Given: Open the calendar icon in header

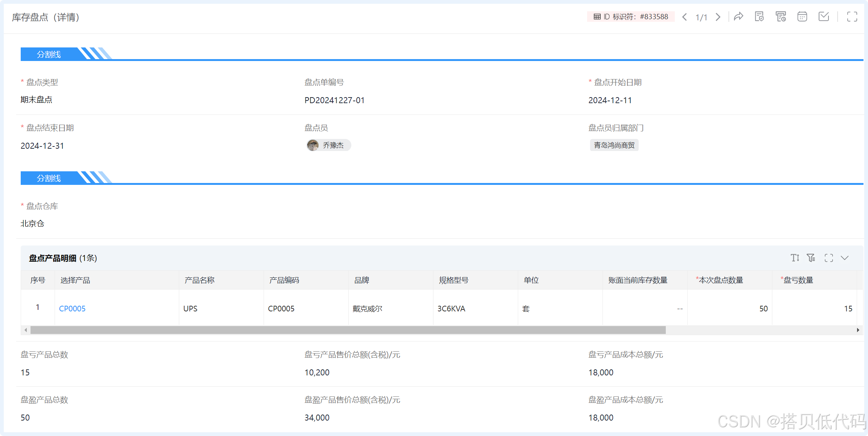Looking at the screenshot, I should tap(802, 17).
